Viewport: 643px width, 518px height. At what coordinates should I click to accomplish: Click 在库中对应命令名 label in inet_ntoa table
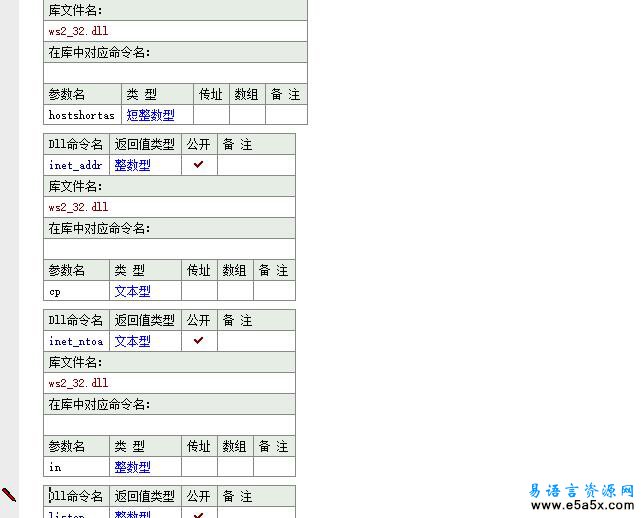click(99, 404)
